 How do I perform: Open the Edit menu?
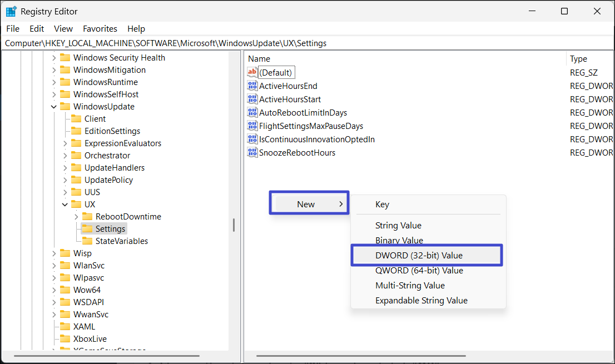37,29
